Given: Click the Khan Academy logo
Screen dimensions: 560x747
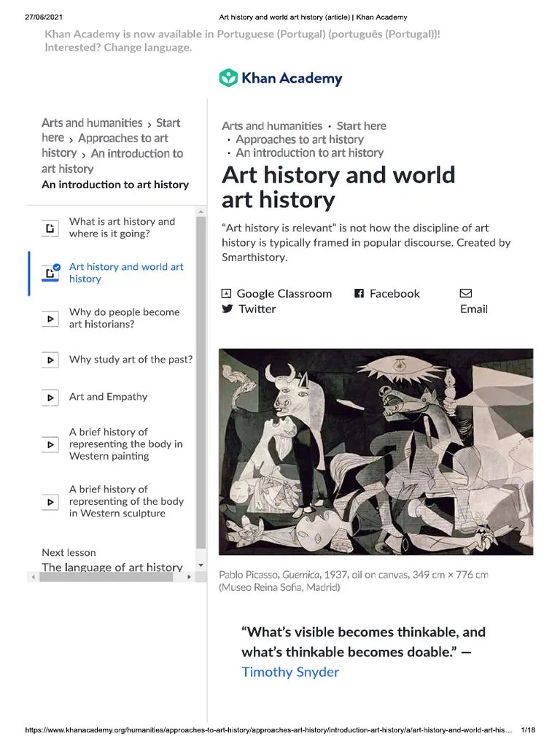Looking at the screenshot, I should point(280,77).
